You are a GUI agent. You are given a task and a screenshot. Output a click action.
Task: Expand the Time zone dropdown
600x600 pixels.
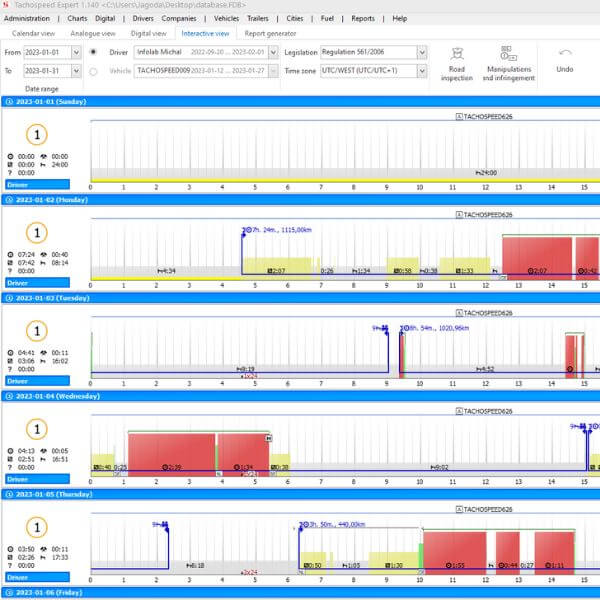click(x=421, y=71)
